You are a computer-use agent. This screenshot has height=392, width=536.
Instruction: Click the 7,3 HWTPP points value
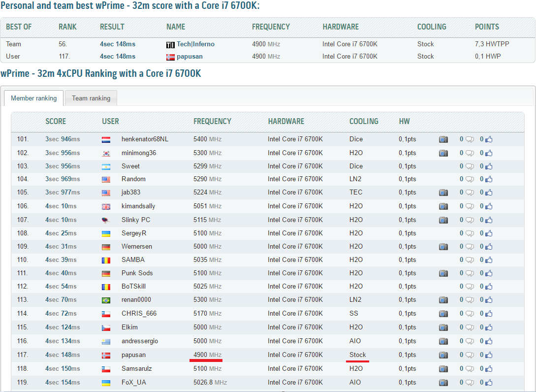(492, 44)
